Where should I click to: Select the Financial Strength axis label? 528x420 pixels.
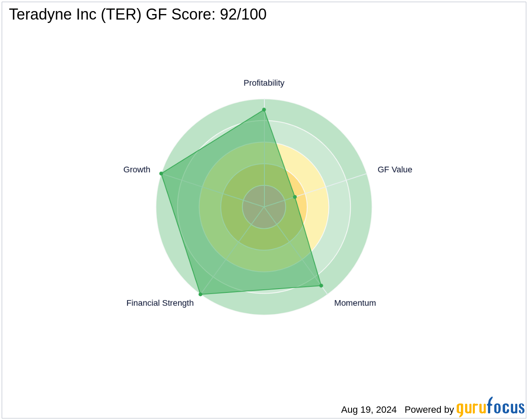click(160, 303)
